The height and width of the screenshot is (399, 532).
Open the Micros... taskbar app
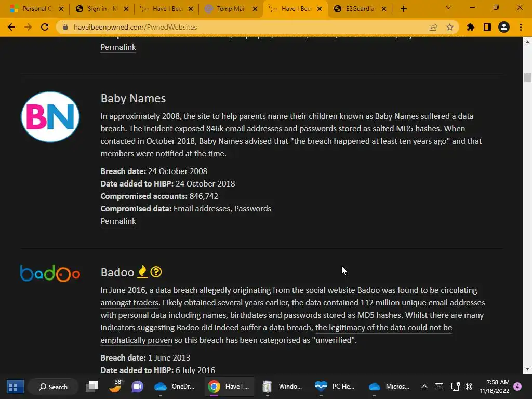pos(389,387)
